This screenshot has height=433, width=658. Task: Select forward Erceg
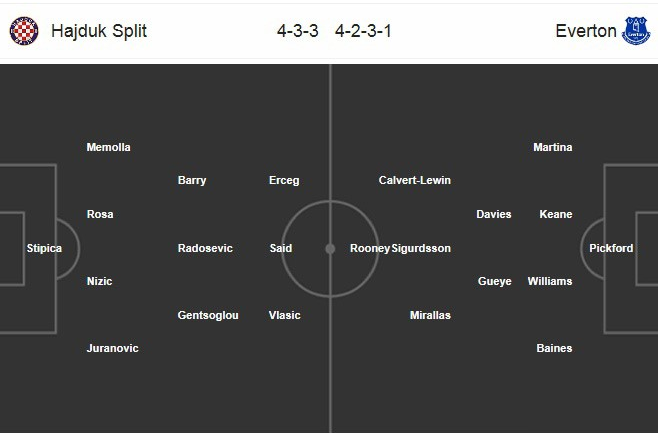[x=284, y=180]
